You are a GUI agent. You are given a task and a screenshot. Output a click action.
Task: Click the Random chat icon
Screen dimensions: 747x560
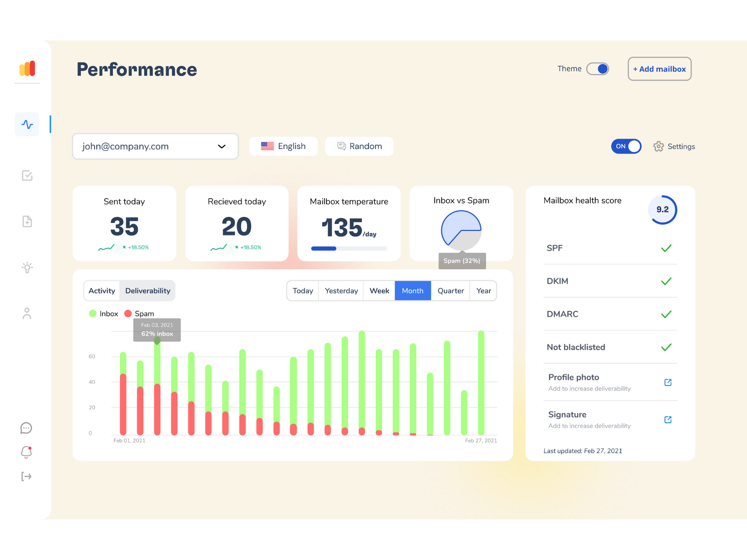click(x=341, y=146)
